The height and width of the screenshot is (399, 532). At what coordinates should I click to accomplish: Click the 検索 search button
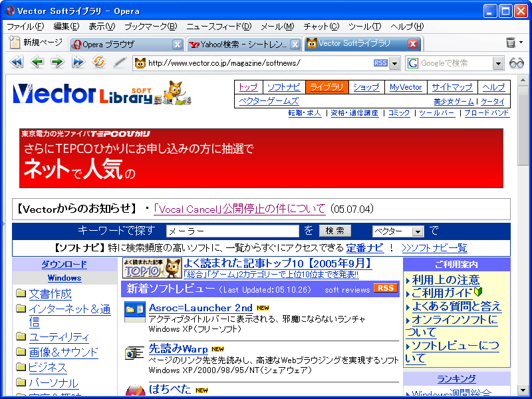335,231
